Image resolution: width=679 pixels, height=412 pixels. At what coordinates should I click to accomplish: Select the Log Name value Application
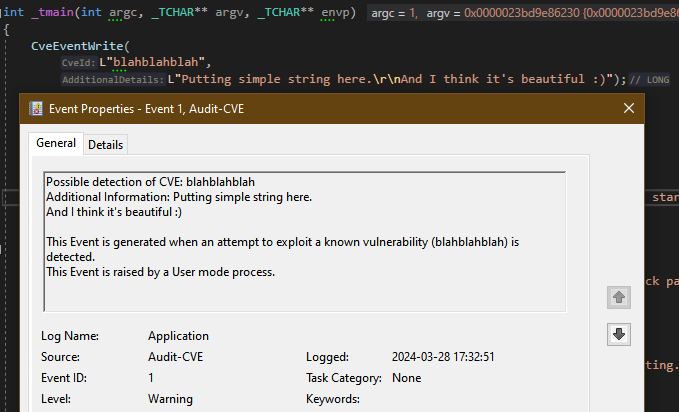click(x=178, y=336)
